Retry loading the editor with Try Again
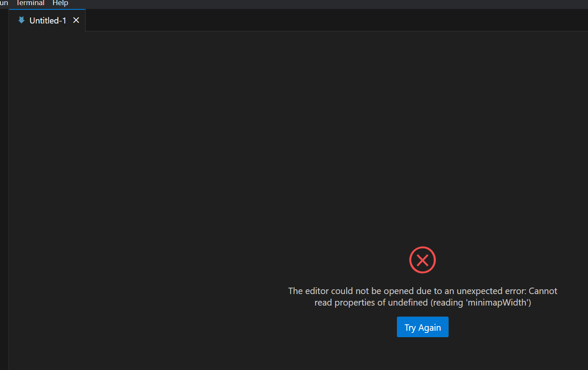 pyautogui.click(x=423, y=327)
